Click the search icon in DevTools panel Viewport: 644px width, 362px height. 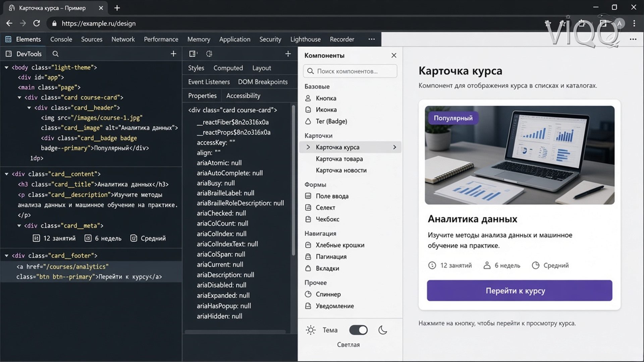(55, 54)
